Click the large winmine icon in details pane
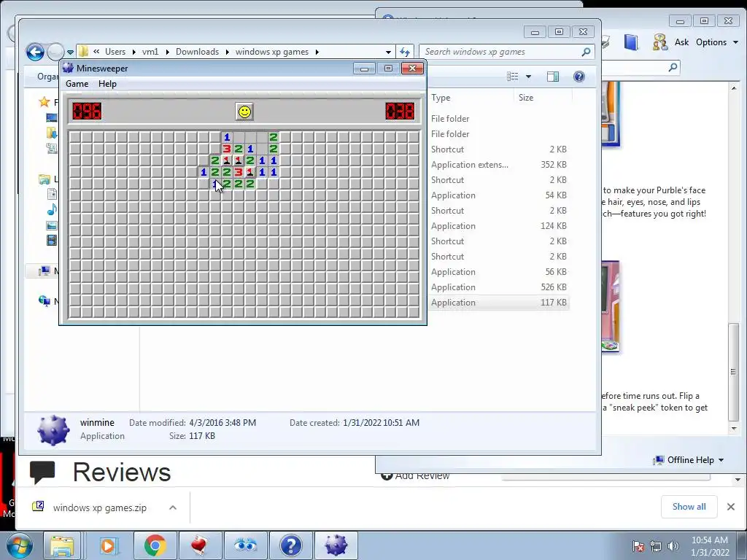This screenshot has width=747, height=560. click(x=53, y=430)
